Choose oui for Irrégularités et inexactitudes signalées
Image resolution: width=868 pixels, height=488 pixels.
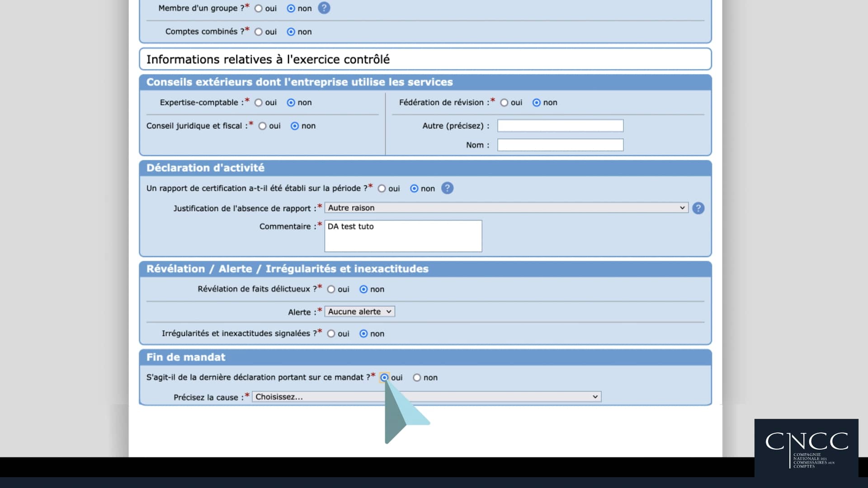331,333
